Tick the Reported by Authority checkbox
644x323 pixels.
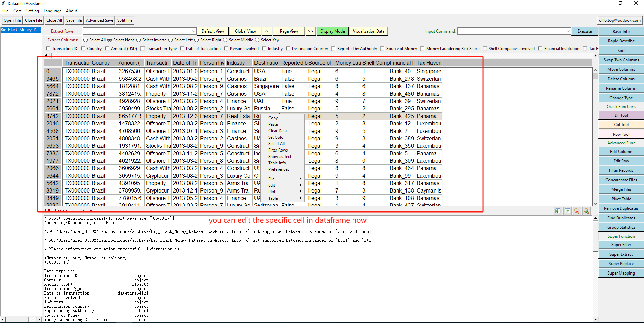click(333, 48)
